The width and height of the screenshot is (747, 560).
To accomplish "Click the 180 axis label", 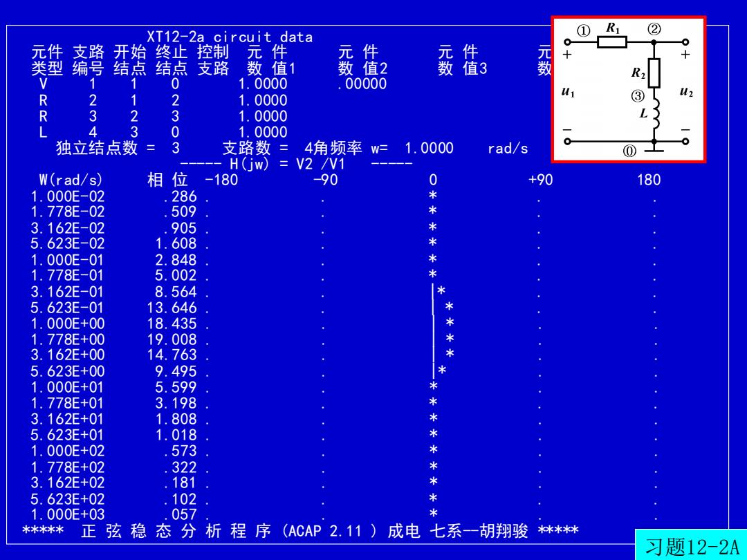I will [x=649, y=180].
